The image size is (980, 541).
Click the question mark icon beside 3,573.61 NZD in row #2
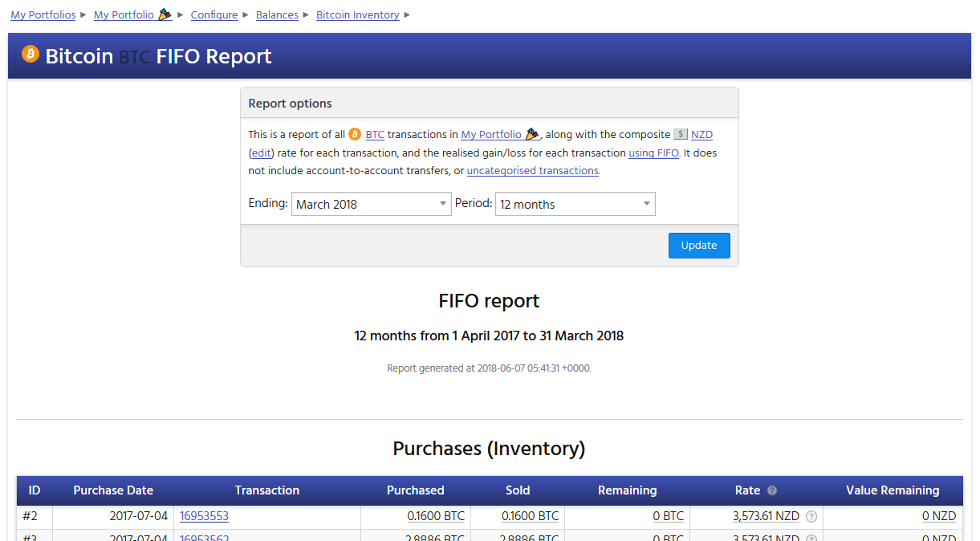811,517
